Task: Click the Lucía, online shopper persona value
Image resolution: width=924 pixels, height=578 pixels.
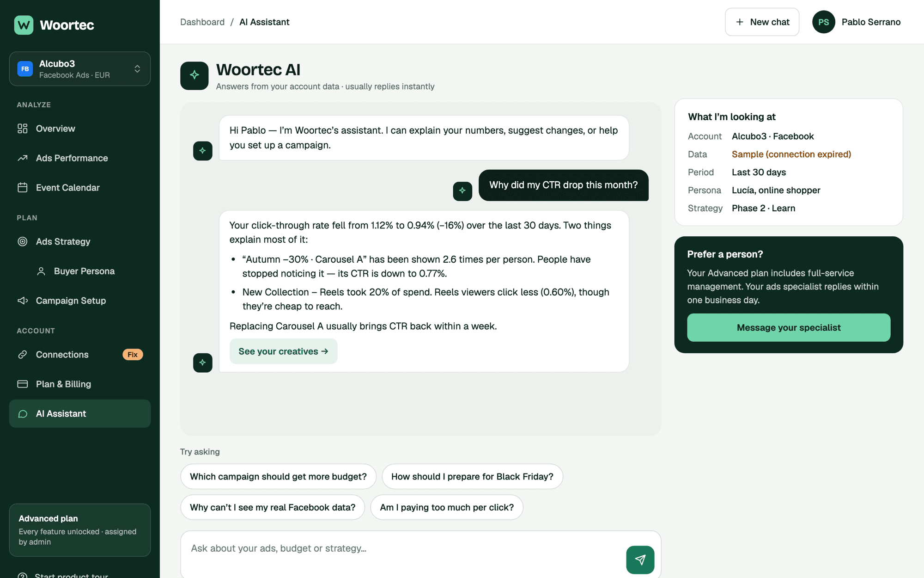Action: tap(776, 191)
